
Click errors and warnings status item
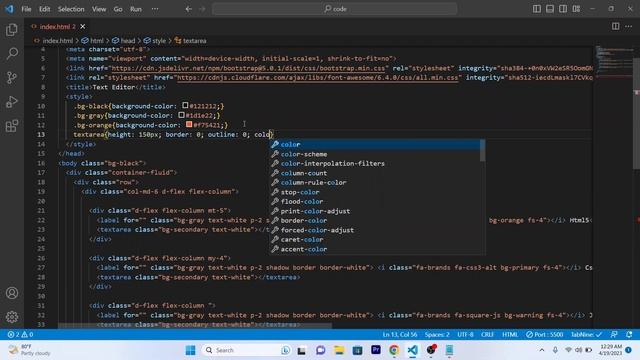(x=20, y=334)
